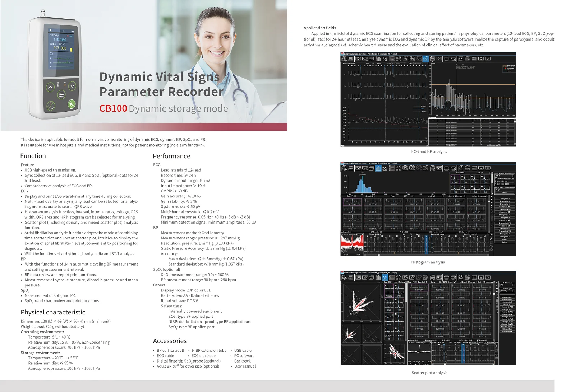Select the beat template labeled 71977

coord(455,179)
